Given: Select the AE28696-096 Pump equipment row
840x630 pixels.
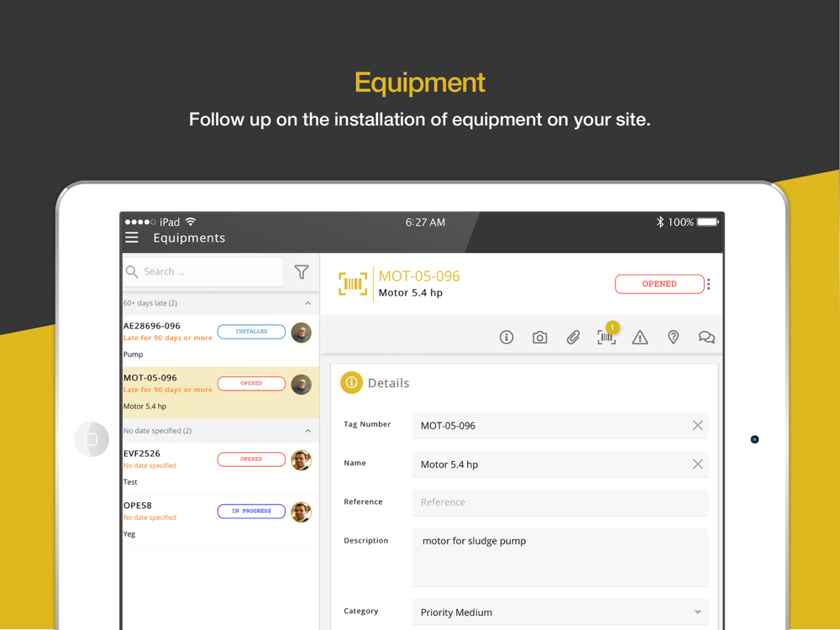Looking at the screenshot, I should [221, 340].
